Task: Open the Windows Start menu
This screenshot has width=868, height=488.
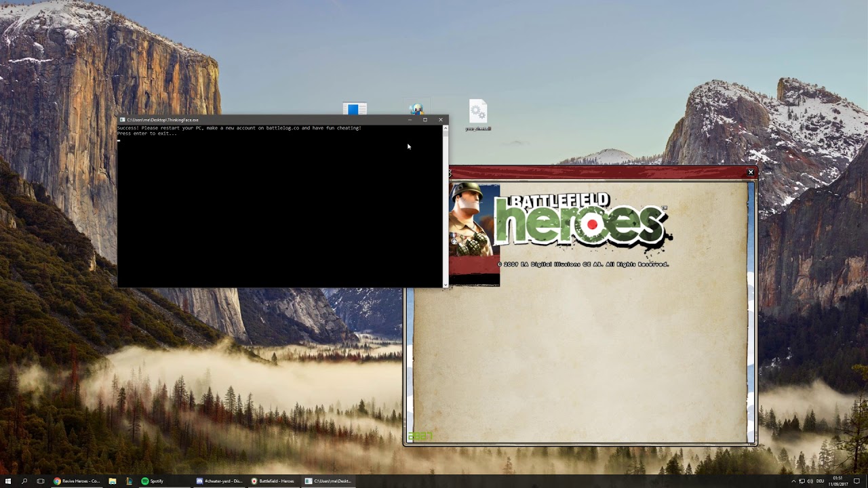Action: click(8, 481)
